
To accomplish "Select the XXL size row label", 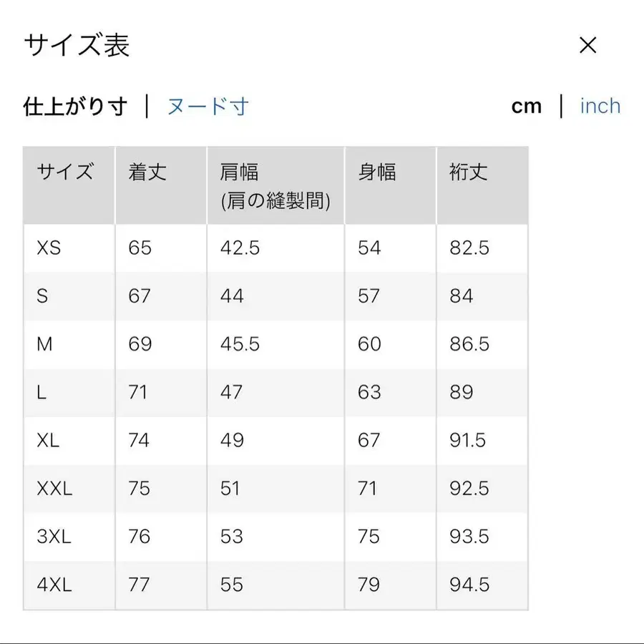I will click(x=53, y=489).
